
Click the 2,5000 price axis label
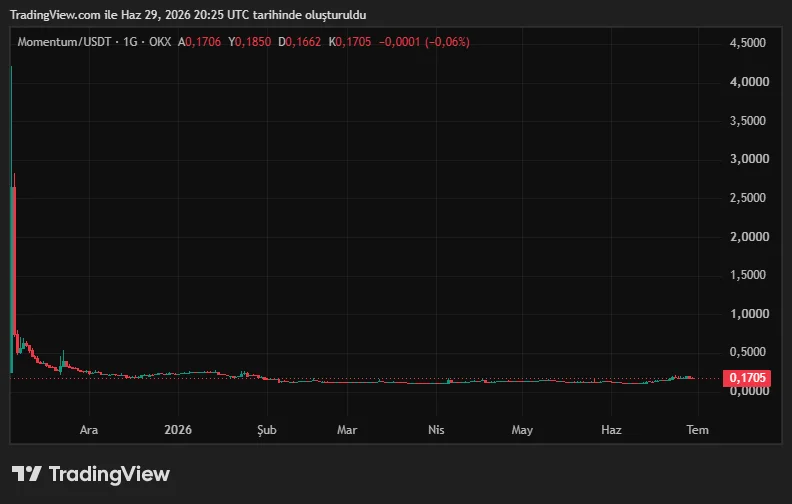pyautogui.click(x=748, y=198)
